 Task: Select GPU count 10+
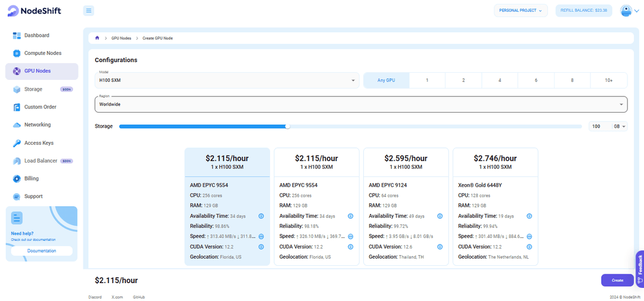click(x=609, y=80)
